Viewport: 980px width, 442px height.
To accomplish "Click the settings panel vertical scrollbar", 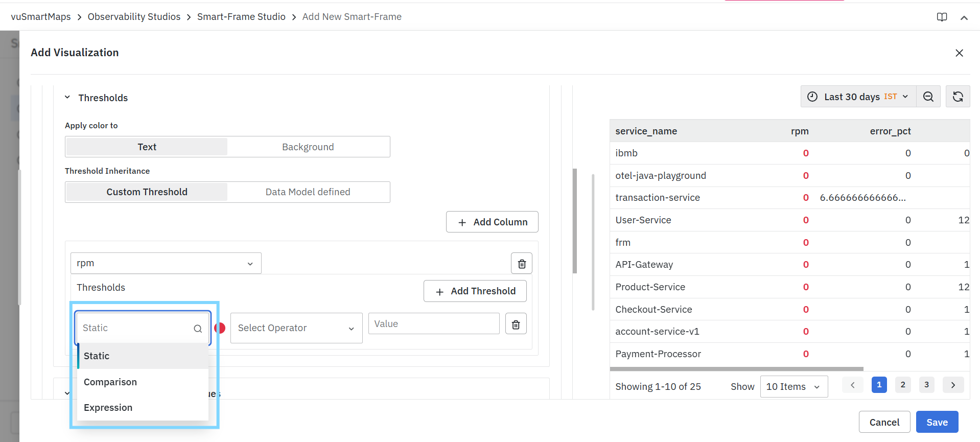I will pyautogui.click(x=575, y=221).
